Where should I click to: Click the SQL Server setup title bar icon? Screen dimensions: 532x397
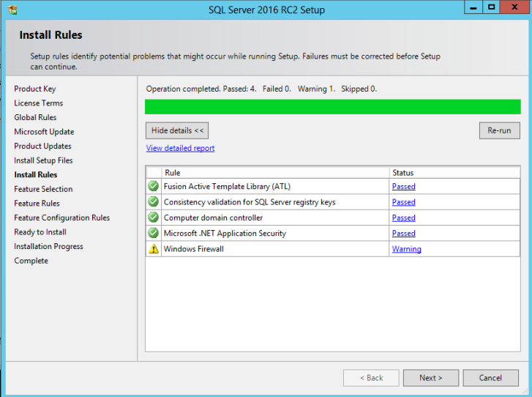click(12, 10)
